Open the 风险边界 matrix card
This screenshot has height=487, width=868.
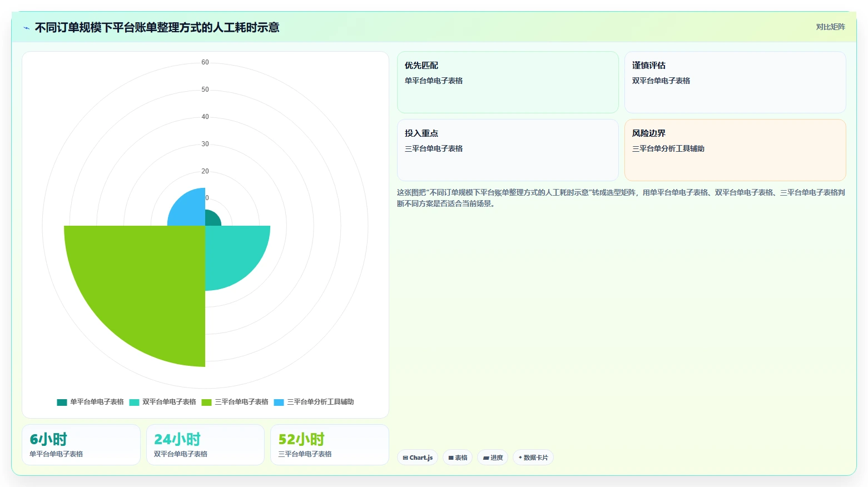click(735, 150)
